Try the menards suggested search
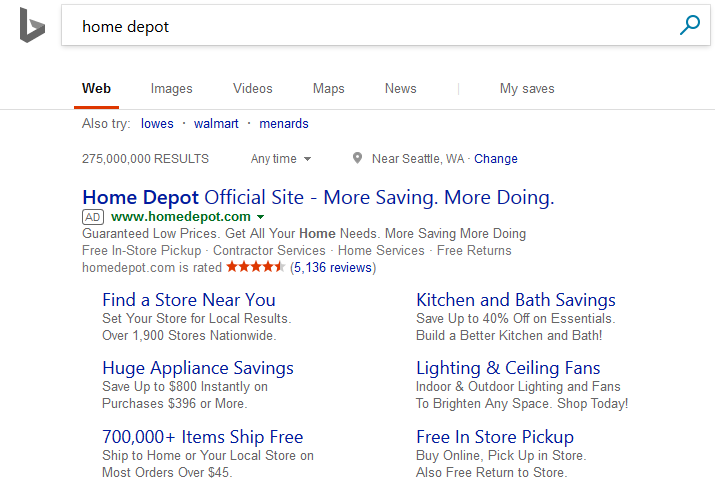Screen dimensions: 715x496 pos(284,124)
